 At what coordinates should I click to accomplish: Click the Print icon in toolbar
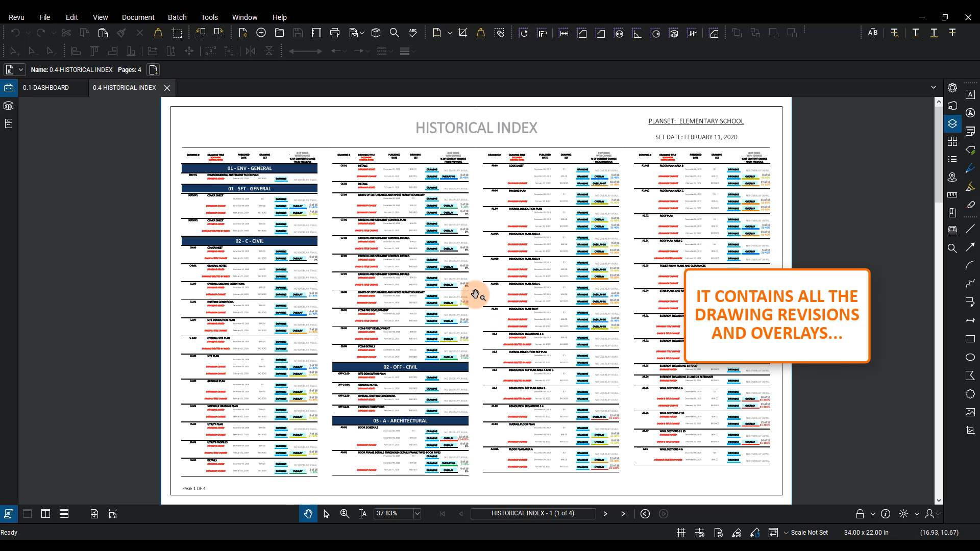(335, 33)
